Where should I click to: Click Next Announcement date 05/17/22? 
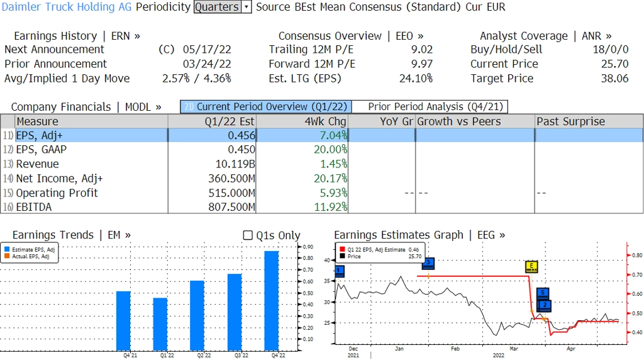207,50
